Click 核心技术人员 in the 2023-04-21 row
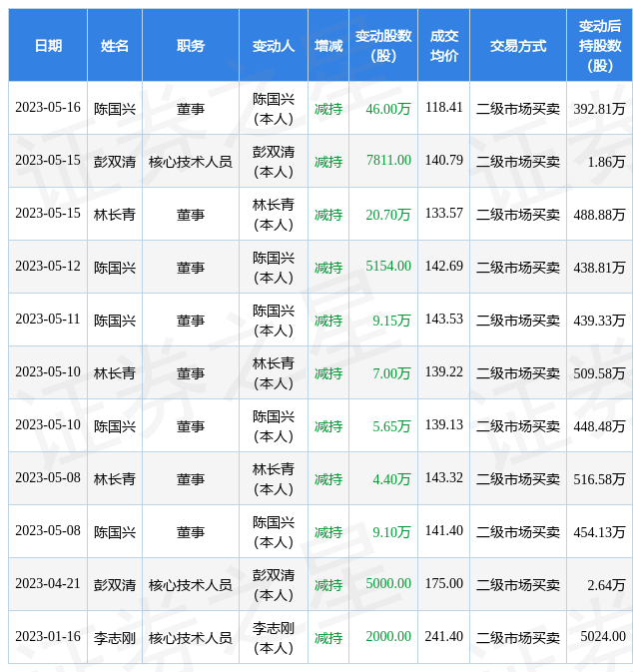633x672 pixels. pyautogui.click(x=191, y=585)
